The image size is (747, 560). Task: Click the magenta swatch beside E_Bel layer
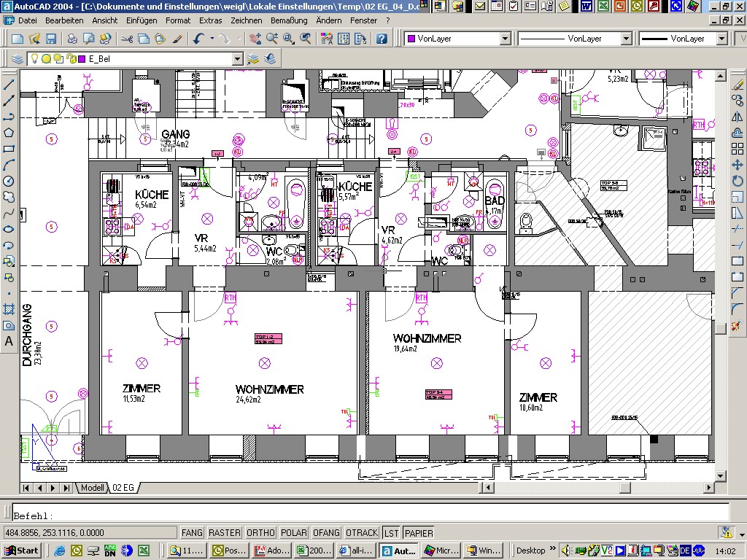tap(82, 58)
